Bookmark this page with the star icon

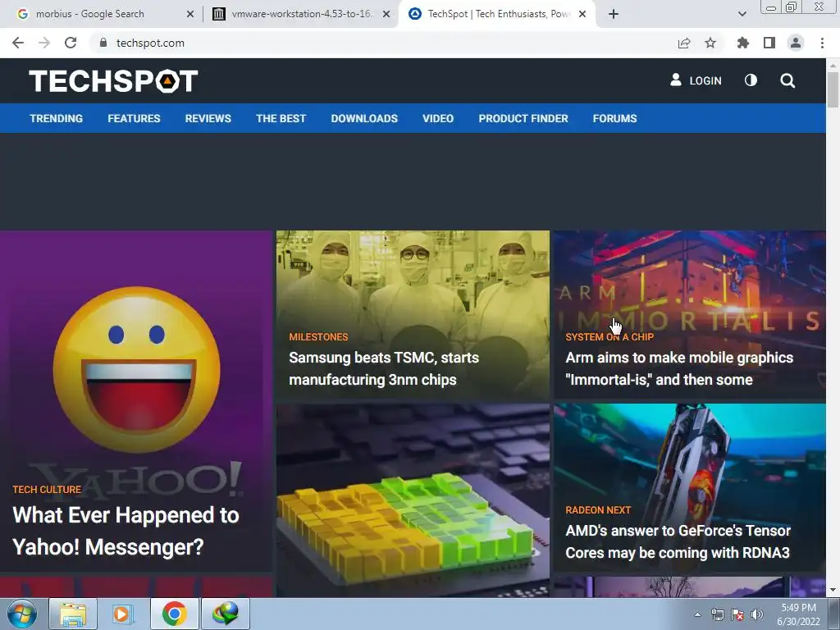(710, 43)
